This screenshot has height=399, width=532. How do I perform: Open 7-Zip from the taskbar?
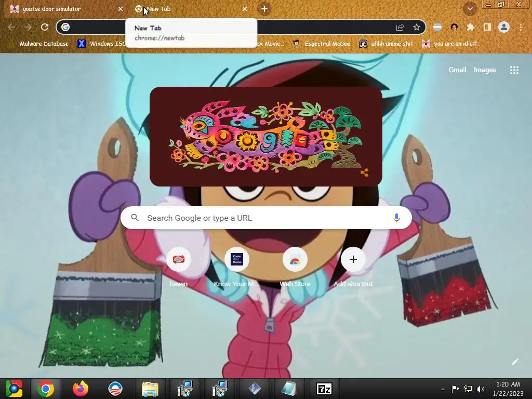tap(324, 389)
